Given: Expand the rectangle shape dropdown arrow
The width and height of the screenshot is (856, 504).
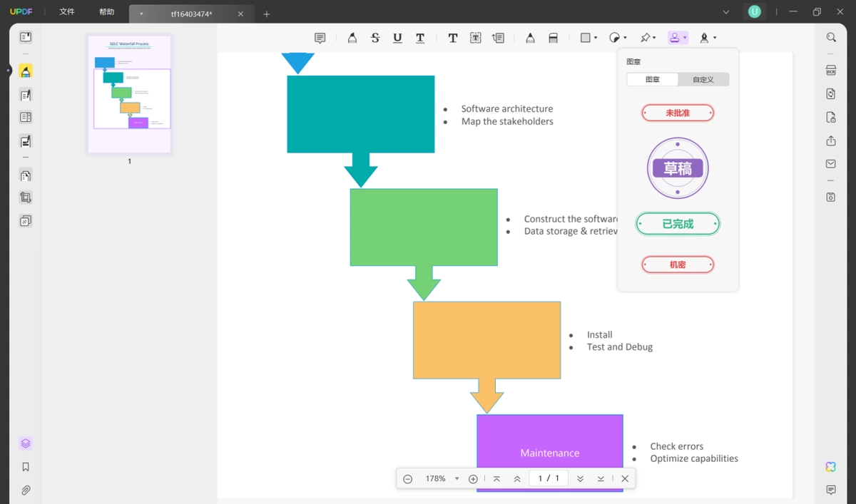Looking at the screenshot, I should click(595, 38).
